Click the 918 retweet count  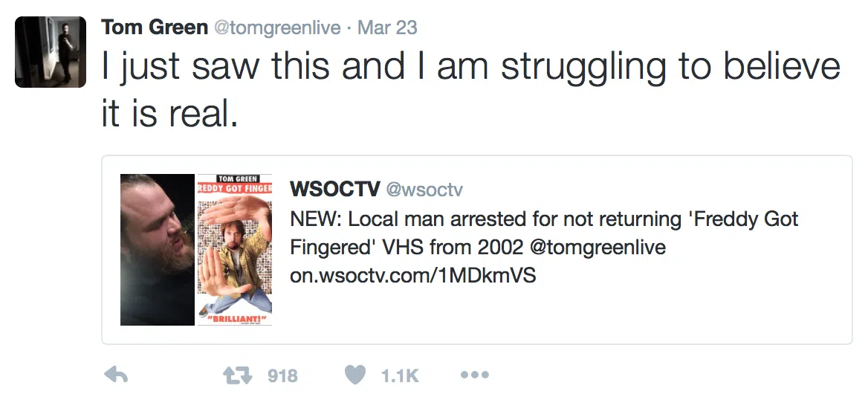282,376
